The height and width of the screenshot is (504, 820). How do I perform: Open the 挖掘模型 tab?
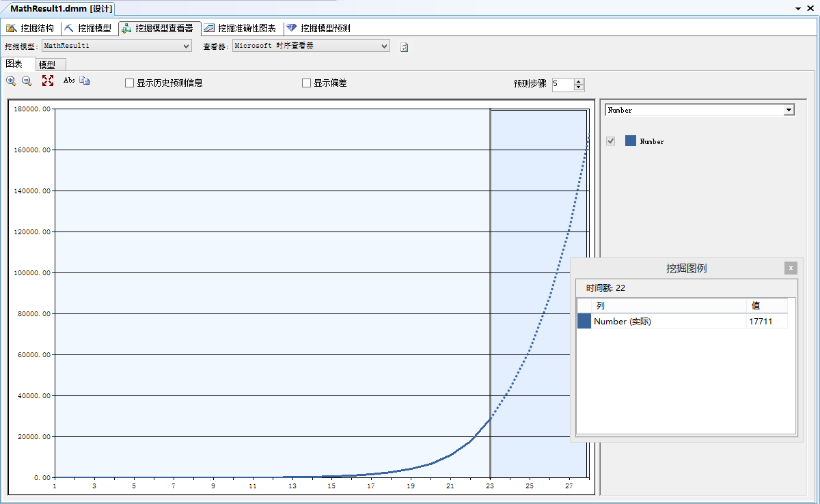(88, 28)
